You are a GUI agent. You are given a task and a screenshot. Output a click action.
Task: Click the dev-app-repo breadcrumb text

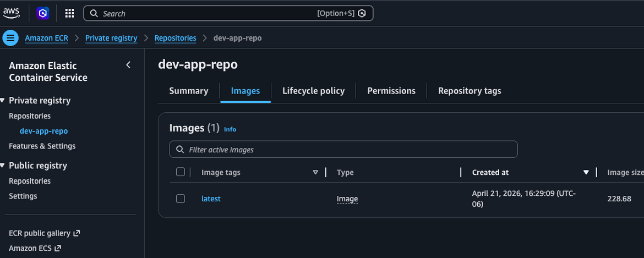[x=237, y=38]
